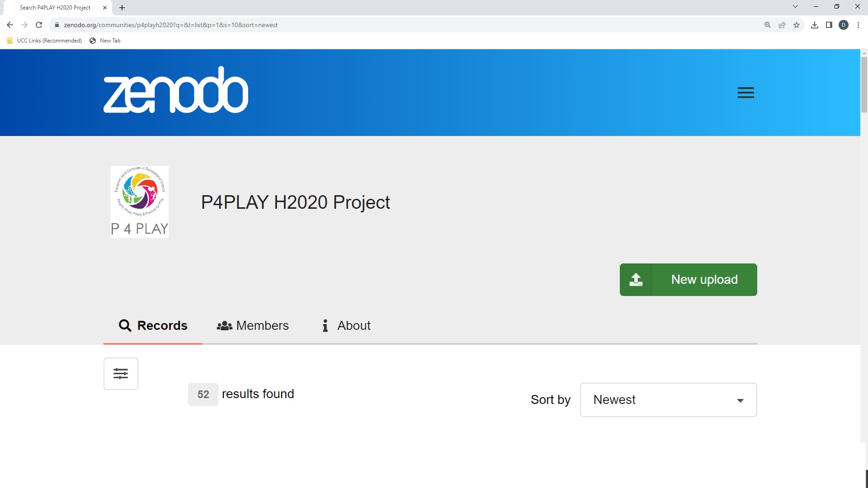Click the page vertical scrollbar thumb
This screenshot has height=488, width=868.
point(864,85)
